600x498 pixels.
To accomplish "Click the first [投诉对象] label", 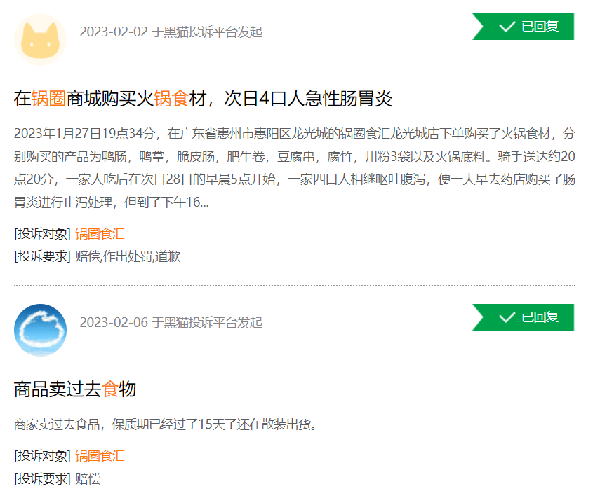I will (x=42, y=234).
